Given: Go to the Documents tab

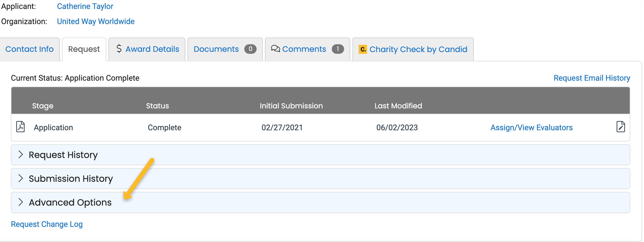Looking at the screenshot, I should pos(225,49).
